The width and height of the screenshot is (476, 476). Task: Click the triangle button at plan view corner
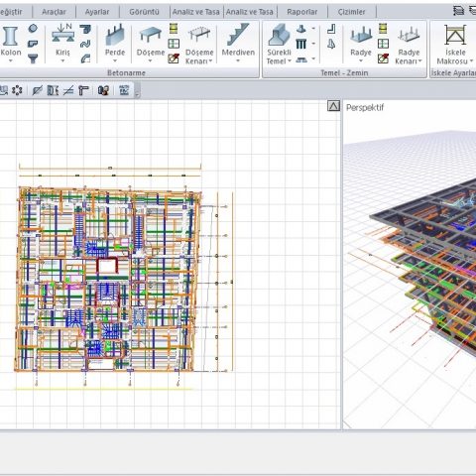[333, 106]
